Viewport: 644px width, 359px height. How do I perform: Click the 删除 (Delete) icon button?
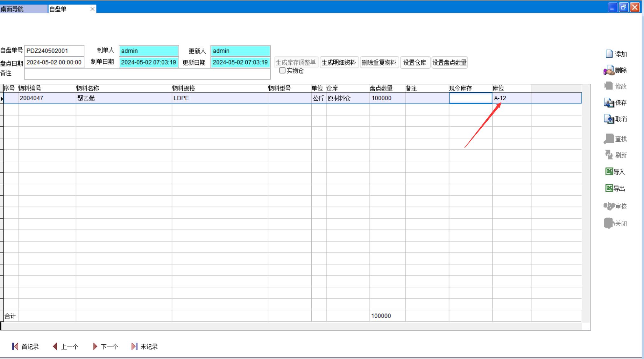pyautogui.click(x=615, y=70)
